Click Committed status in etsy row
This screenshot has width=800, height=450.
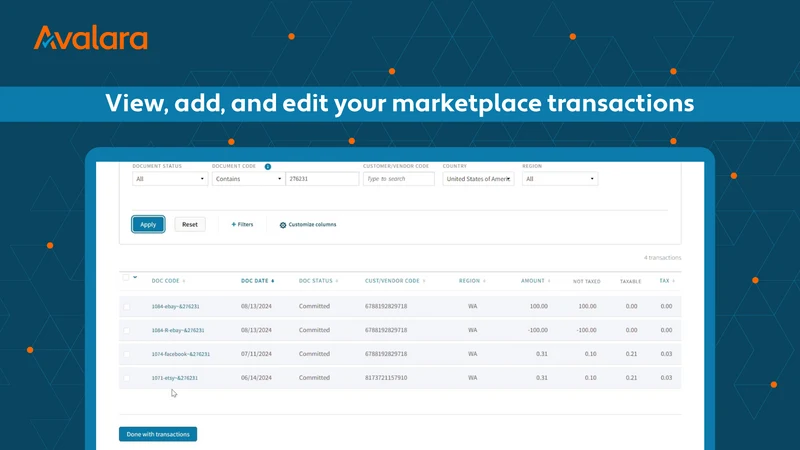314,378
